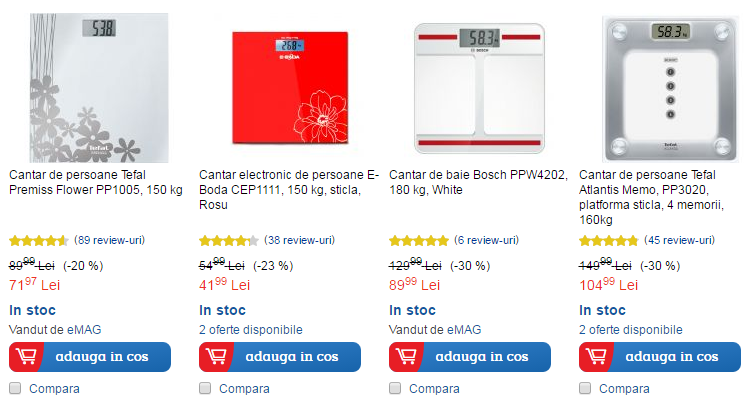The height and width of the screenshot is (415, 748).
Task: Open the 45 review-uri link
Action: coord(680,241)
